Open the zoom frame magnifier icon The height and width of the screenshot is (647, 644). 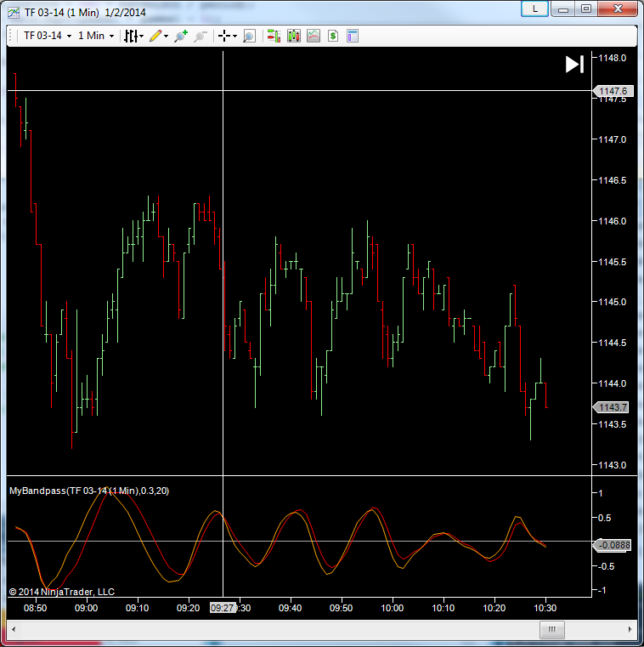[x=249, y=36]
